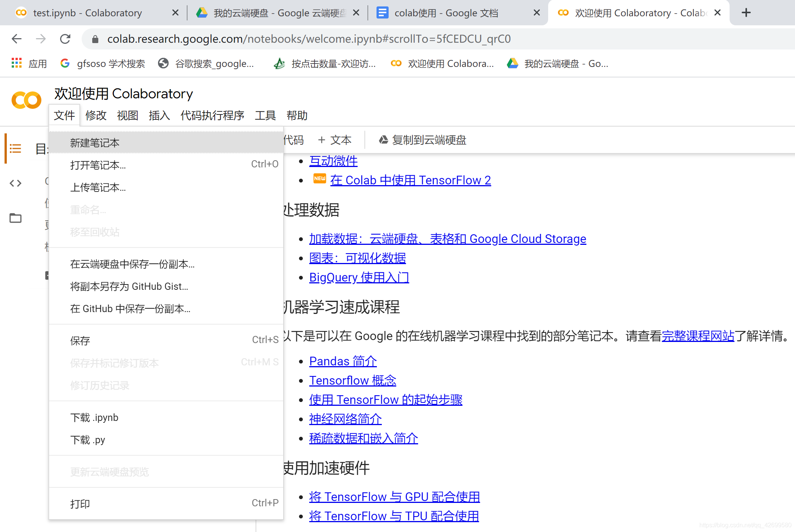Image resolution: width=795 pixels, height=532 pixels.
Task: Click the Colab logo icon
Action: pyautogui.click(x=26, y=100)
